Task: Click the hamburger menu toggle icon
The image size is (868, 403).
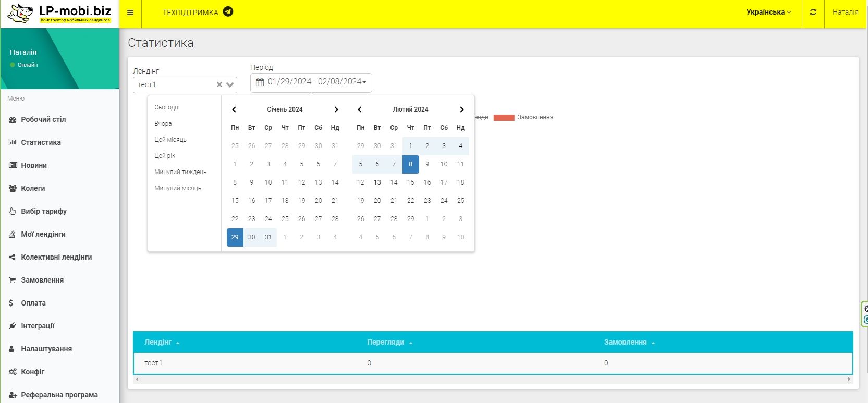Action: pyautogui.click(x=130, y=13)
